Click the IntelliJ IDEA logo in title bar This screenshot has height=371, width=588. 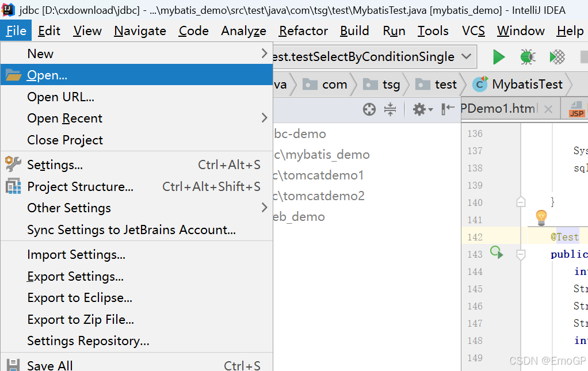pyautogui.click(x=8, y=9)
